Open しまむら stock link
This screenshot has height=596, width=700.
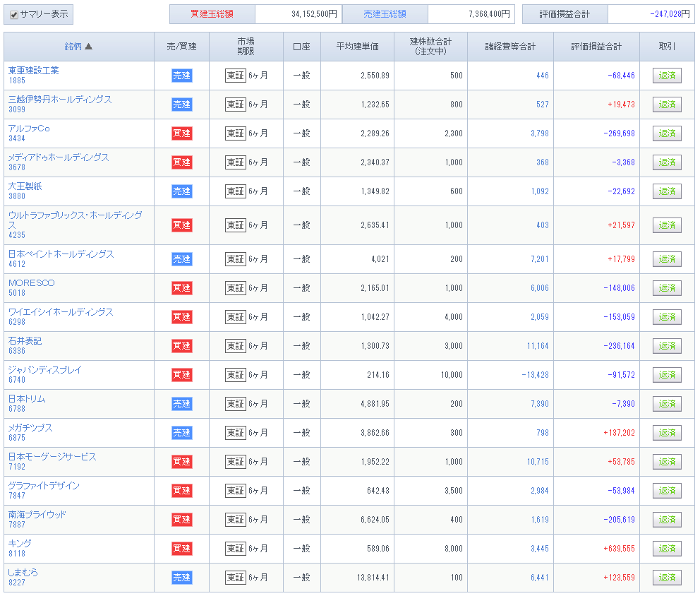[23, 573]
